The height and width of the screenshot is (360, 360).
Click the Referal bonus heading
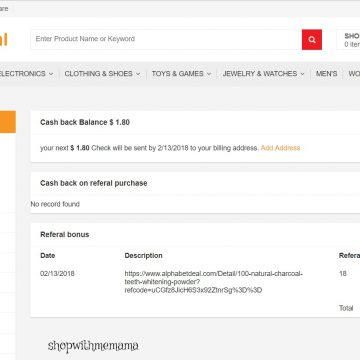pyautogui.click(x=65, y=235)
